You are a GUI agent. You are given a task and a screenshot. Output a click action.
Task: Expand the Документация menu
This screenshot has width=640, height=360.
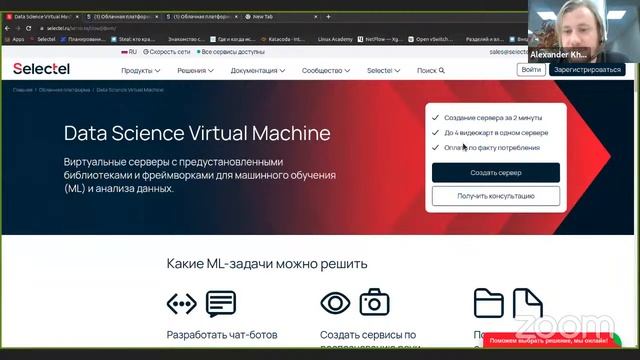tap(258, 71)
